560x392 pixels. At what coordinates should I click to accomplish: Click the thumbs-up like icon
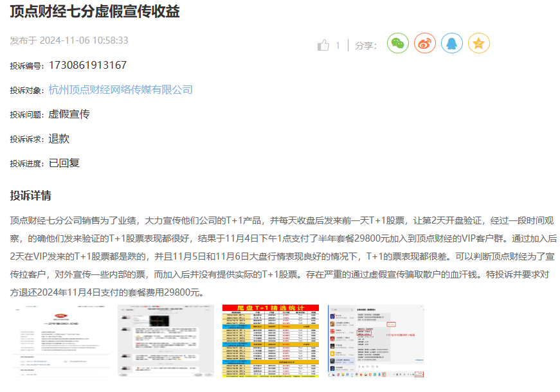pos(323,46)
